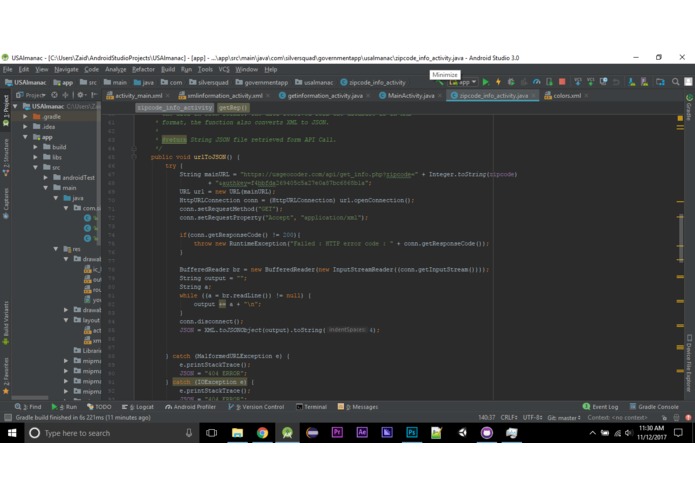This screenshot has width=695, height=494.
Task: Switch to getinformation_activity.java tab
Action: pos(324,96)
